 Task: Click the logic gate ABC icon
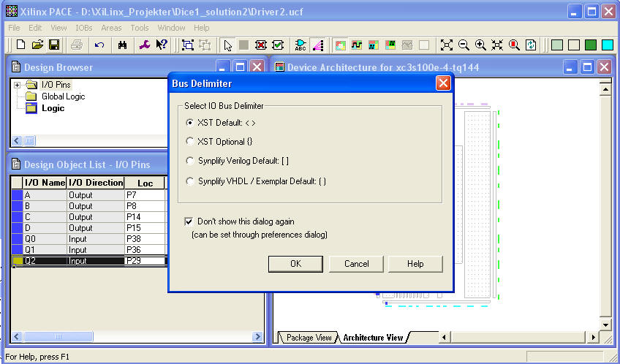click(300, 45)
